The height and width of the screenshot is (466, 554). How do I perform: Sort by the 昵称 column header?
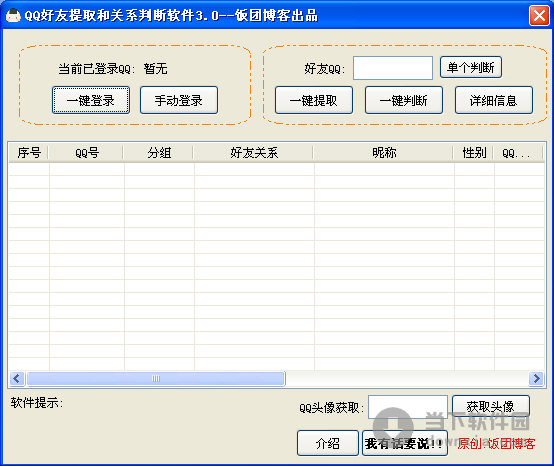384,153
